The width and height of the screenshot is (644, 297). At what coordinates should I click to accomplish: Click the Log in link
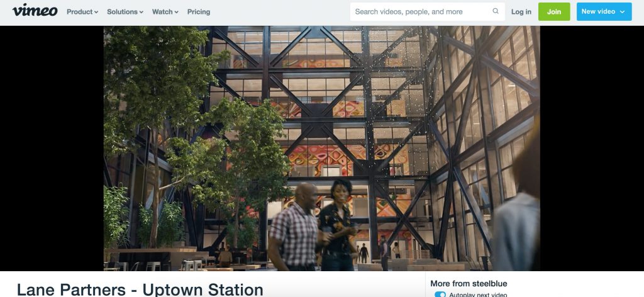pos(521,12)
